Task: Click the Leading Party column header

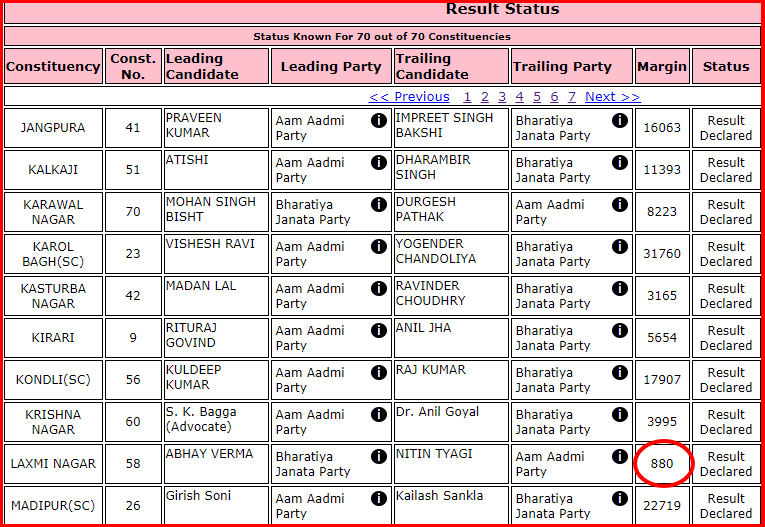Action: point(331,66)
